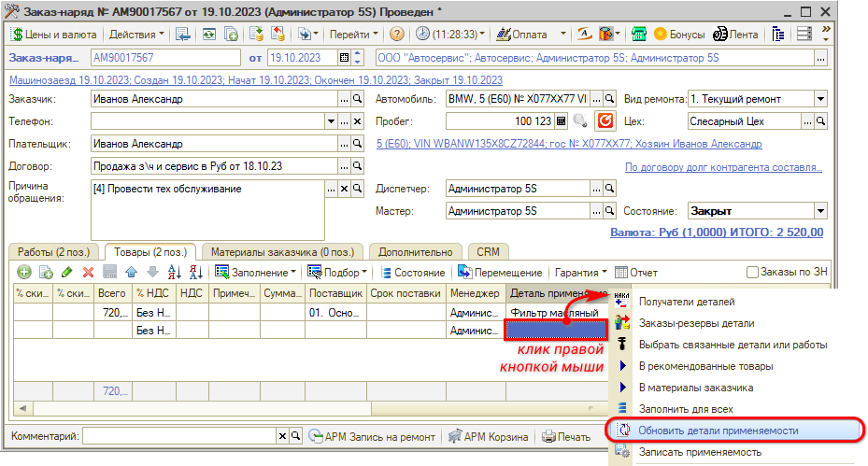Click the Отчет button
Viewport: 868px width, 466px height.
tap(636, 273)
